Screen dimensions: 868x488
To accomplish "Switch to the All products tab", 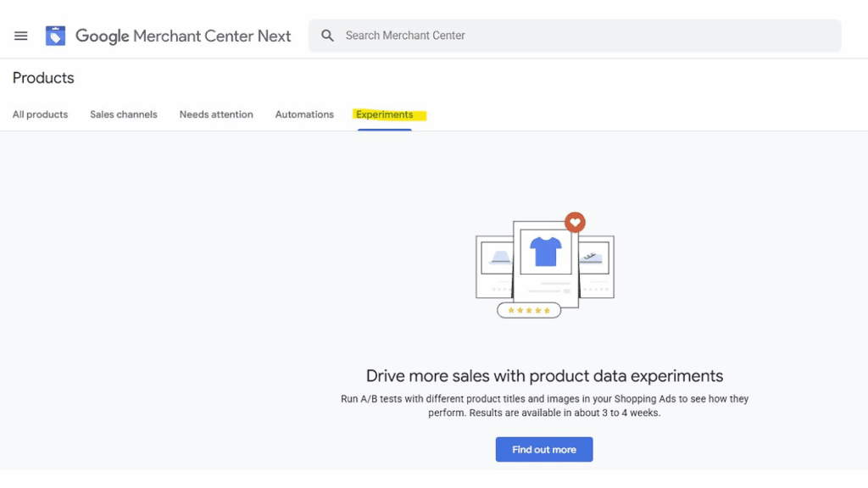I will click(40, 114).
